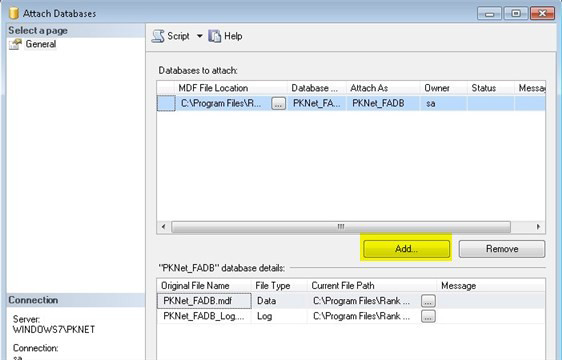Select the PKNet_FADB_Log... file name cell
Image resolution: width=562 pixels, height=360 pixels.
pos(204,316)
